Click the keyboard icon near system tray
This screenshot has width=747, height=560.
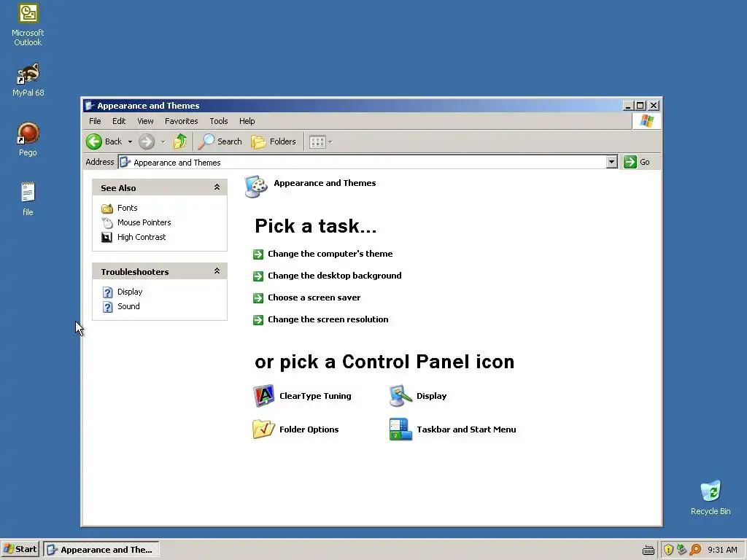click(649, 550)
